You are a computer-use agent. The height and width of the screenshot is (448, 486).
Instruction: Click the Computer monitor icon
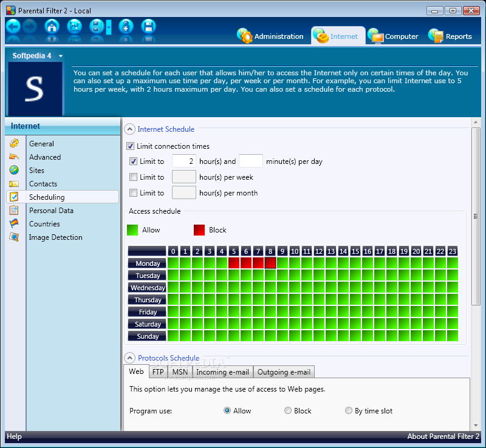point(375,36)
